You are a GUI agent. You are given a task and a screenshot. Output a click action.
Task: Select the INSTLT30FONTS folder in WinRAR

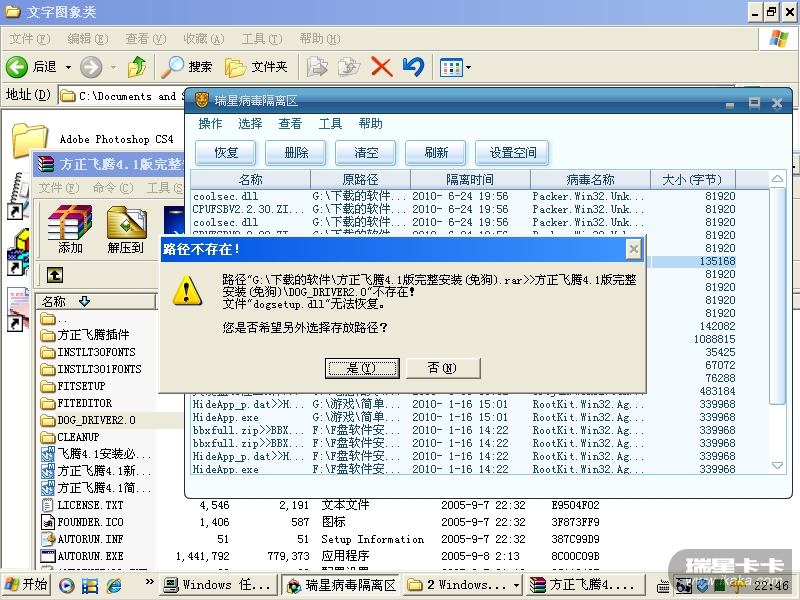(x=88, y=352)
